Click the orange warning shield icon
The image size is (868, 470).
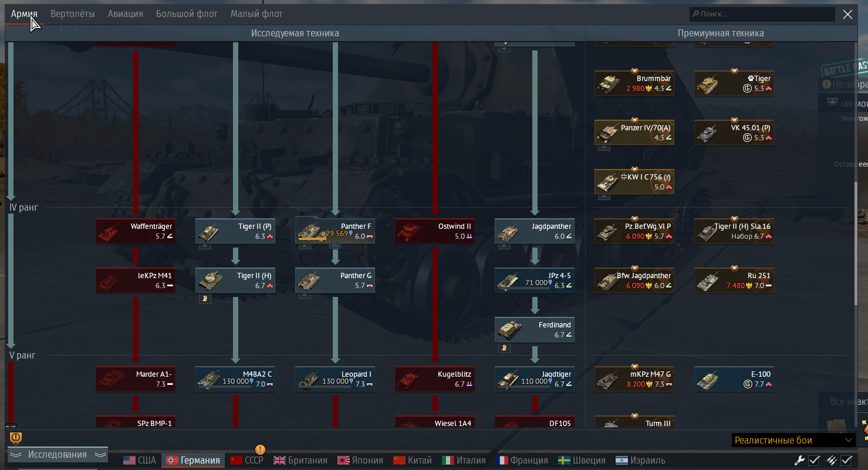16,438
